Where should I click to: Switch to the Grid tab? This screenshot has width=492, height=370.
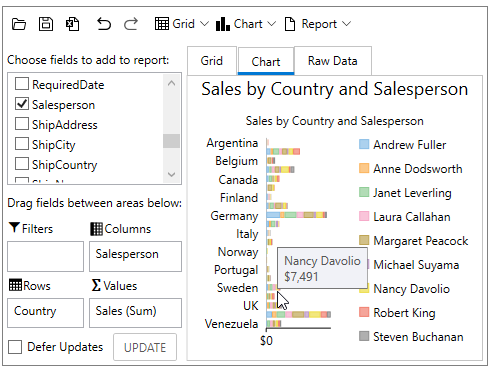(212, 61)
